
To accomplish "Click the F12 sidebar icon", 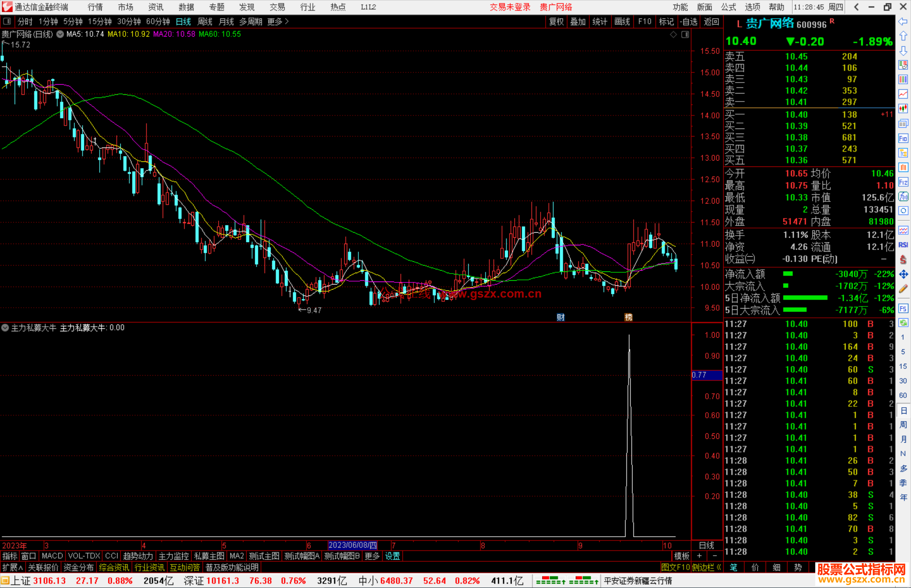I will (903, 182).
